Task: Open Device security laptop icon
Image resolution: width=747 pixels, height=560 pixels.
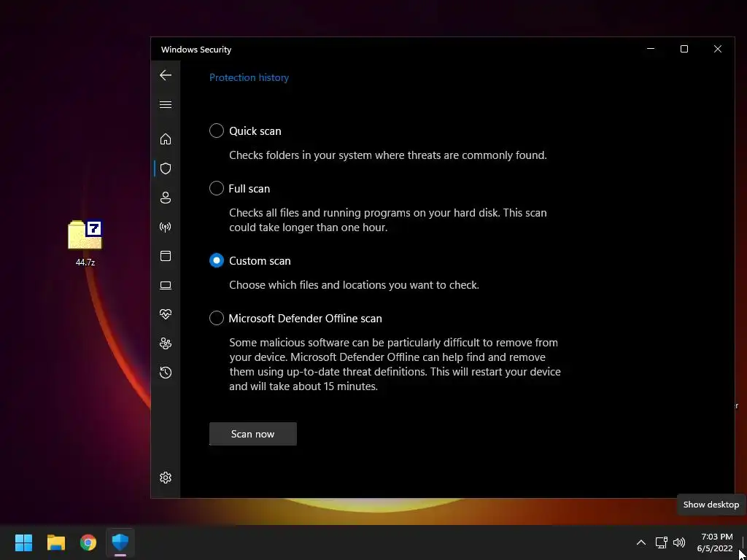Action: (166, 285)
